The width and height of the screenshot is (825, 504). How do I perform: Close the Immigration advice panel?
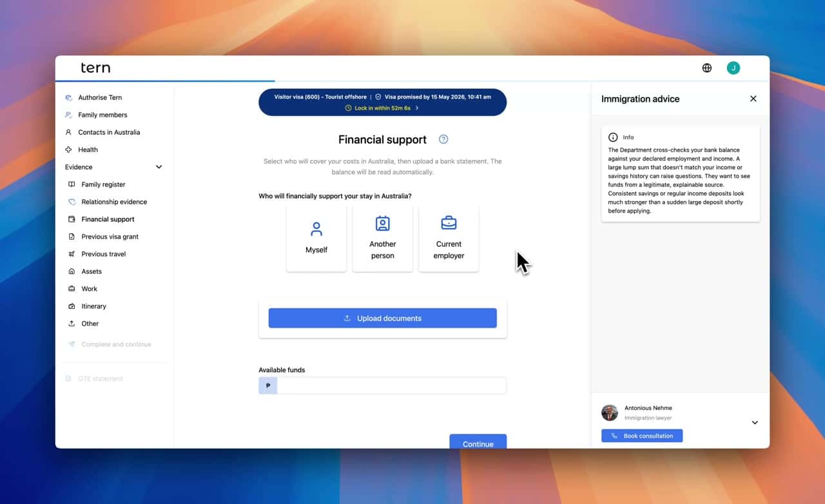(753, 99)
